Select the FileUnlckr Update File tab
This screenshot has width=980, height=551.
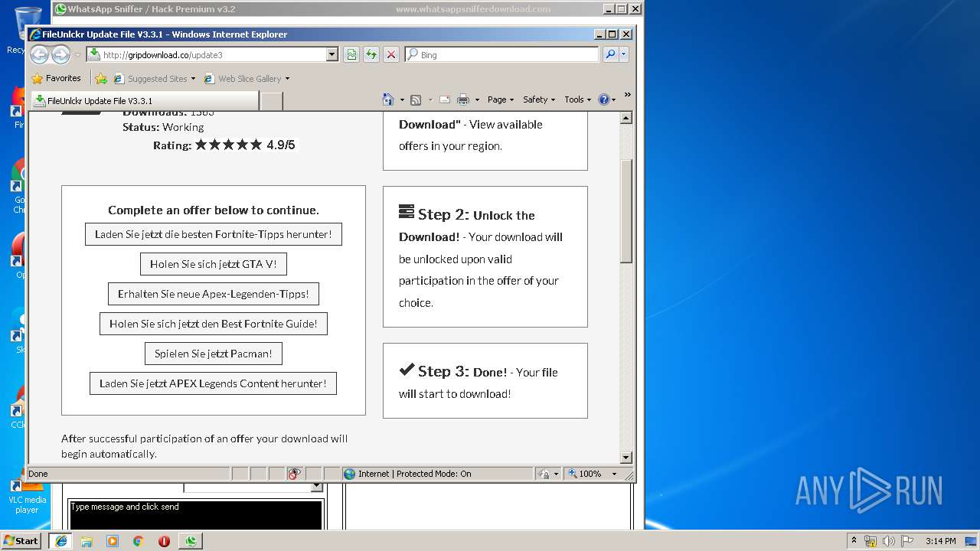click(144, 100)
